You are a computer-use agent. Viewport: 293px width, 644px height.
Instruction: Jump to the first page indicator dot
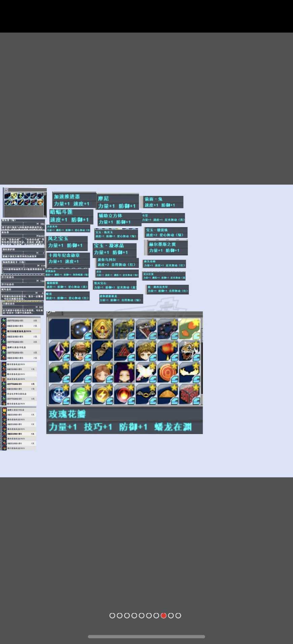[112, 615]
